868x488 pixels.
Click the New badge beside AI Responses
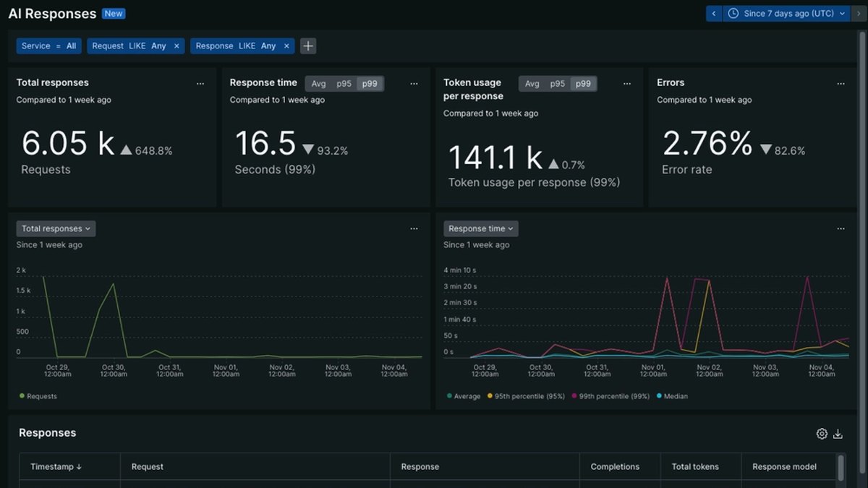tap(114, 13)
